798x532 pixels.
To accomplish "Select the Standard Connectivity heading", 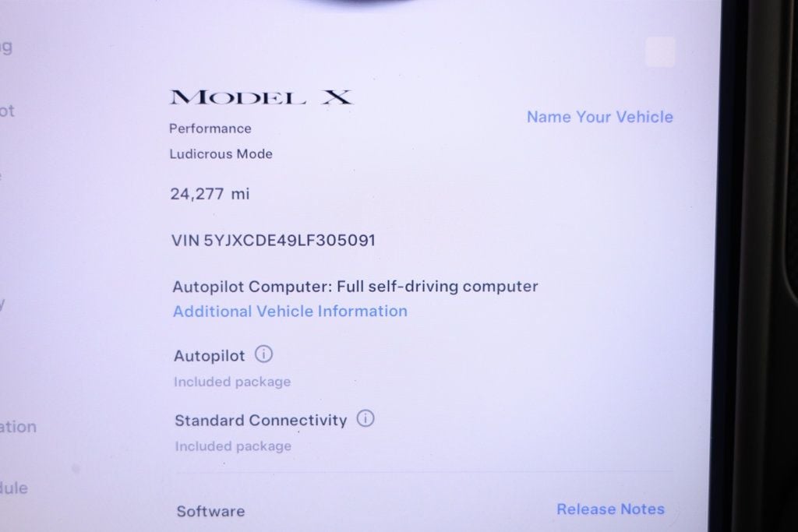I will pos(260,421).
